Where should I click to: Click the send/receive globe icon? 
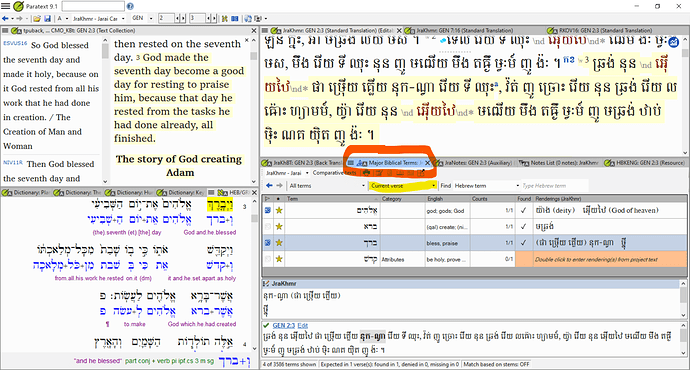248,18
